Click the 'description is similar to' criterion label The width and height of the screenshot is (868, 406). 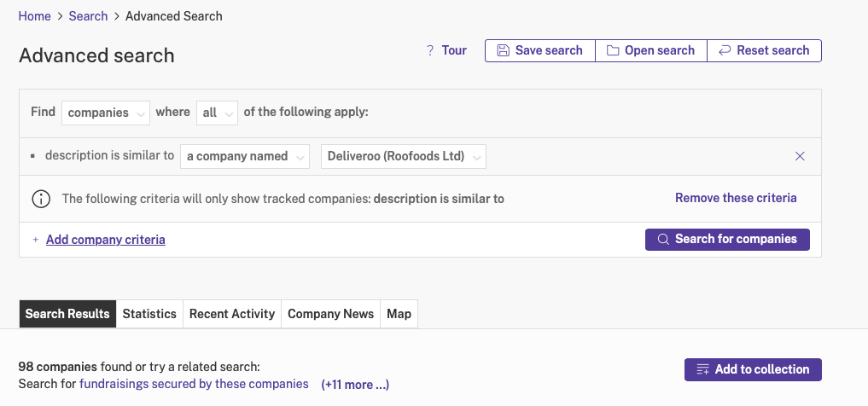109,155
